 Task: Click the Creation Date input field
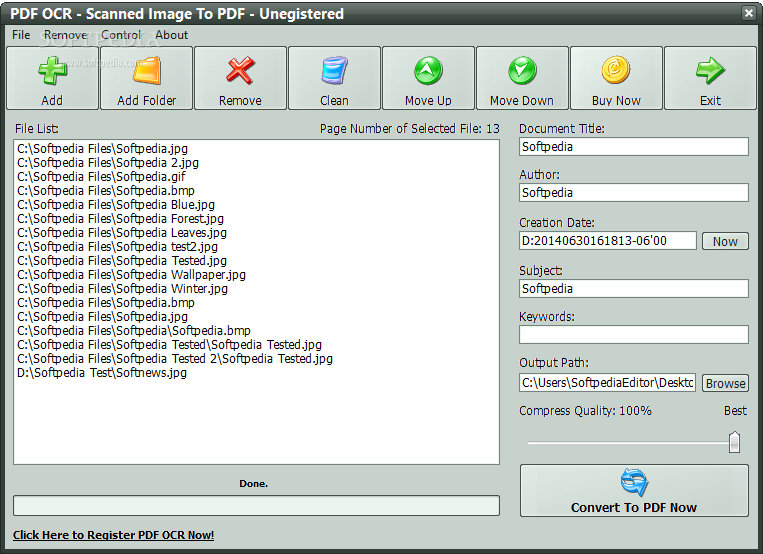pyautogui.click(x=608, y=240)
